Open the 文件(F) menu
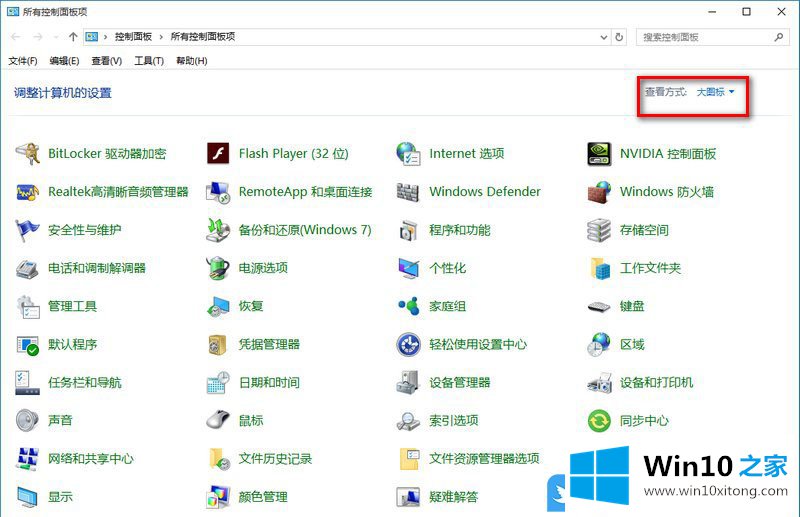 [22, 61]
